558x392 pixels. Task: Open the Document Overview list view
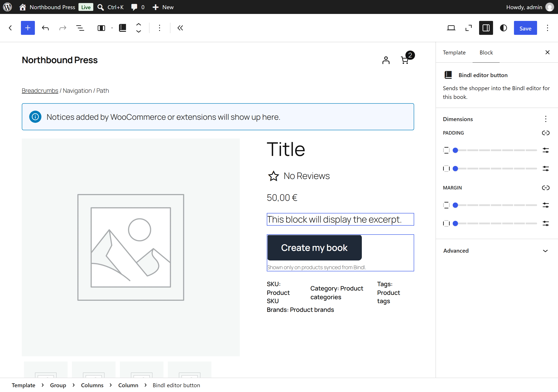point(80,28)
